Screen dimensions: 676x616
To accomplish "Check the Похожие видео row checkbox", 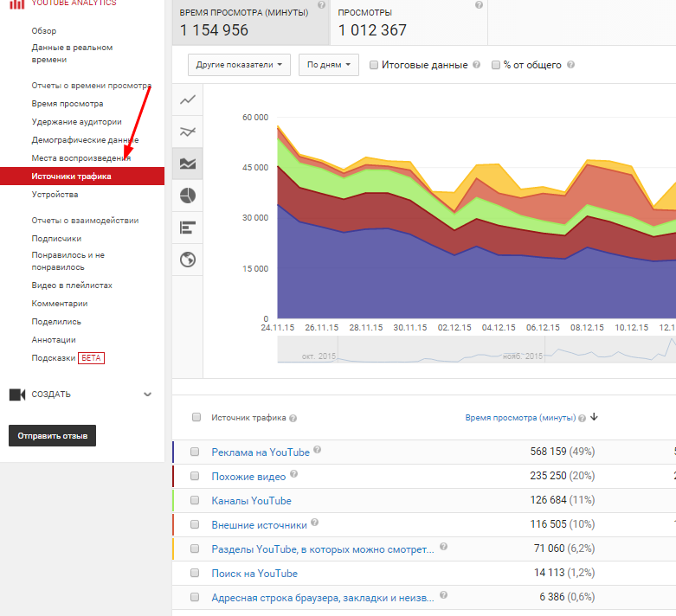I will [195, 476].
